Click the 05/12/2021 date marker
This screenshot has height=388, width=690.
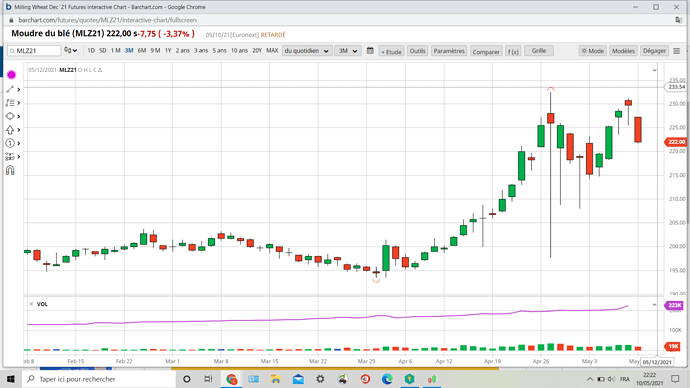(657, 362)
